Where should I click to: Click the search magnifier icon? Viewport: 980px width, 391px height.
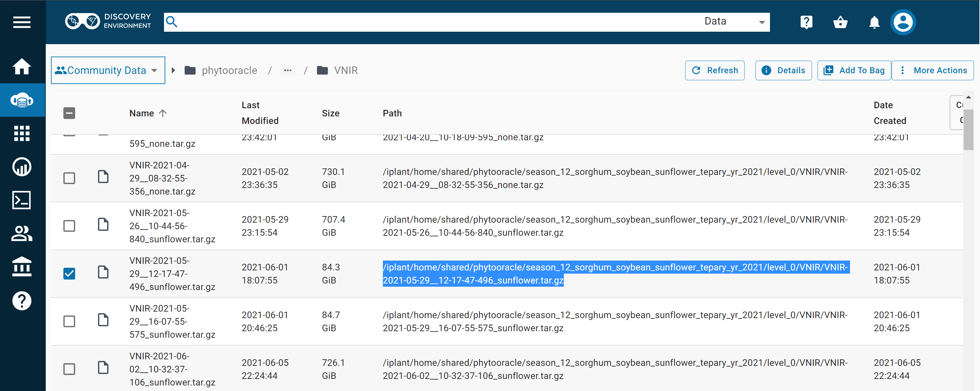171,22
